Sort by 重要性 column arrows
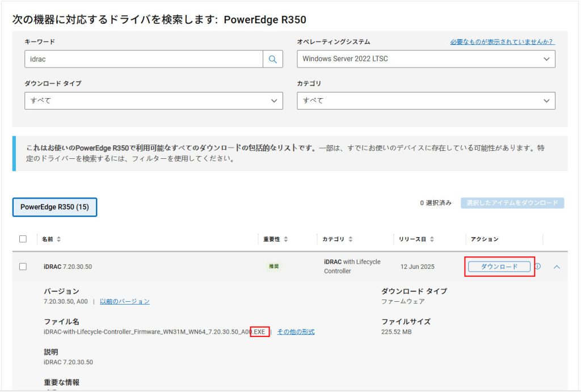This screenshot has width=581, height=392. click(x=286, y=239)
